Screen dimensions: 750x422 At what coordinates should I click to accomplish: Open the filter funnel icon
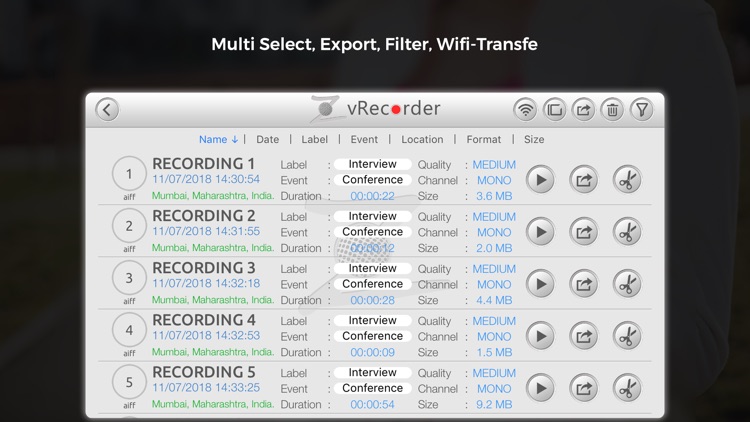[642, 110]
